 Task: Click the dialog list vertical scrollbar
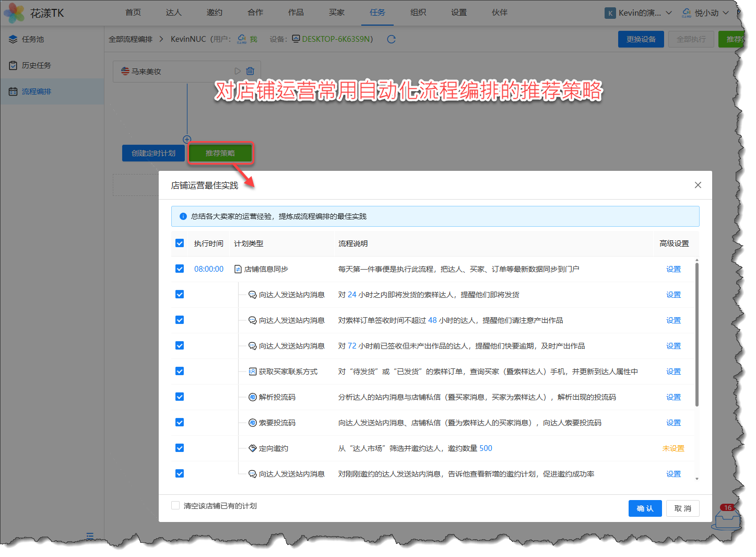(x=697, y=334)
